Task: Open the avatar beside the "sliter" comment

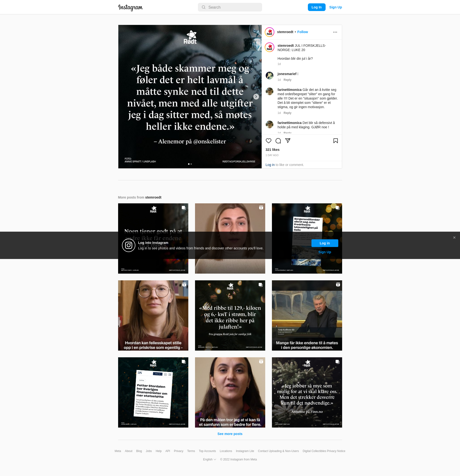Action: pyautogui.click(x=269, y=91)
